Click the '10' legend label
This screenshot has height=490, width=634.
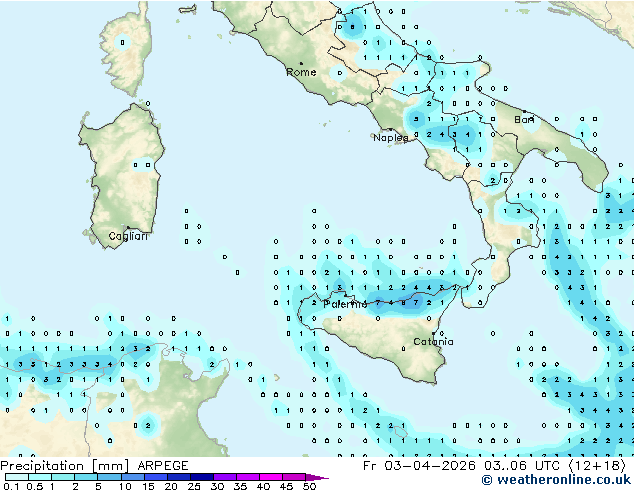[x=125, y=486]
